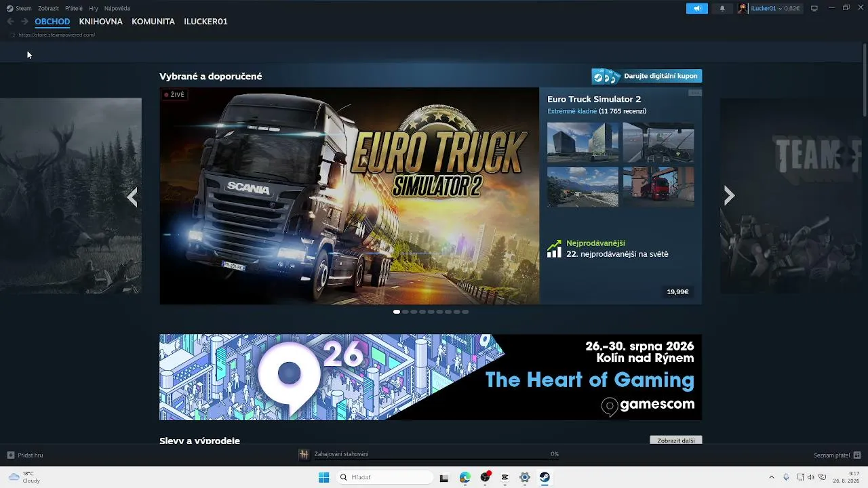Click the 0,82€ wallet balance
868x488 pixels.
(791, 8)
